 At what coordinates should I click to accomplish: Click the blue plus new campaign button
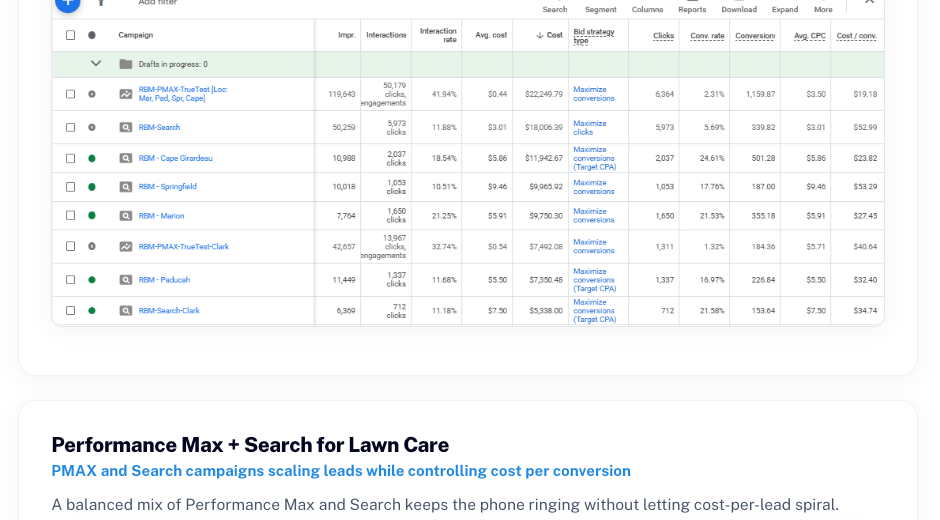click(68, 4)
